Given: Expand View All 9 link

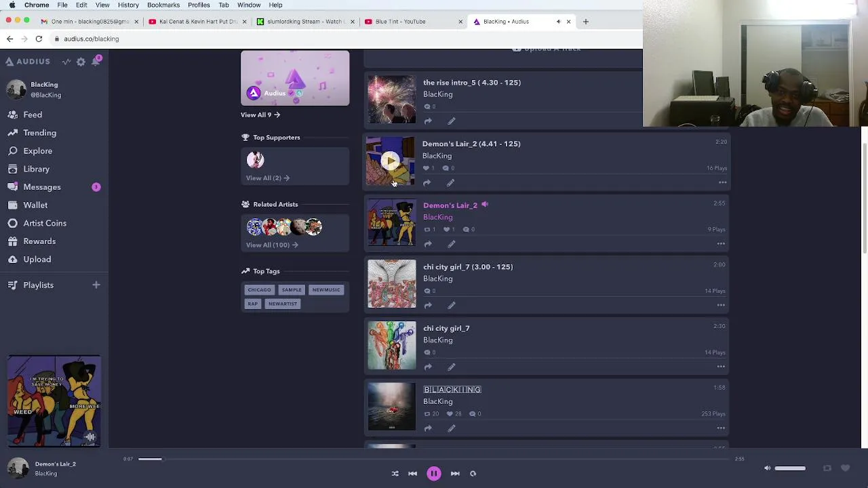Looking at the screenshot, I should pyautogui.click(x=260, y=115).
